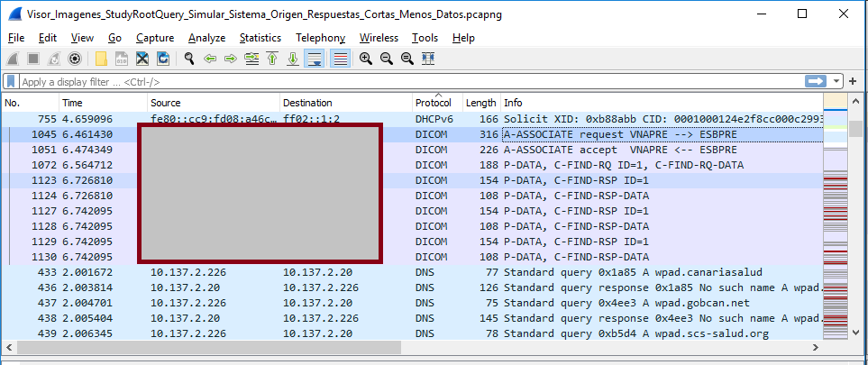Reload the capture file icon
The image size is (868, 365).
coord(163,59)
